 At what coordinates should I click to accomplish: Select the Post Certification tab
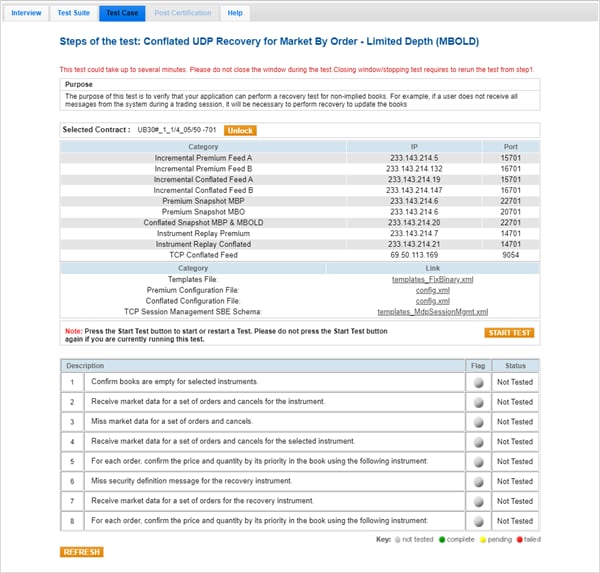coord(183,13)
